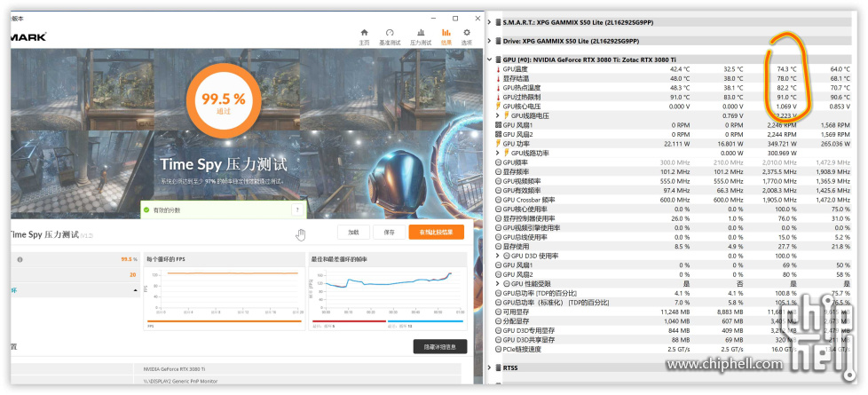Expand S.M.A.R.T. XPG GAMMIX S50 Lite group
This screenshot has width=868, height=395.
click(490, 23)
